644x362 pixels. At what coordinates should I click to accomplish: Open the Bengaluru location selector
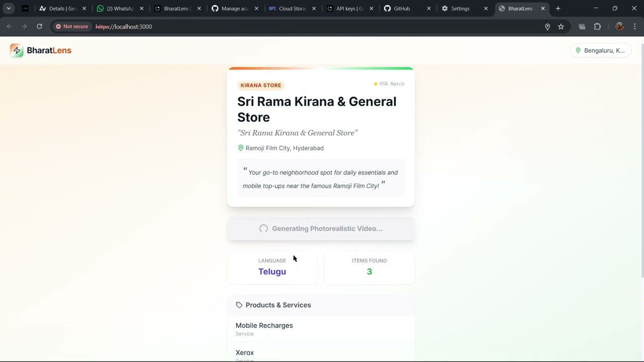tap(600, 50)
